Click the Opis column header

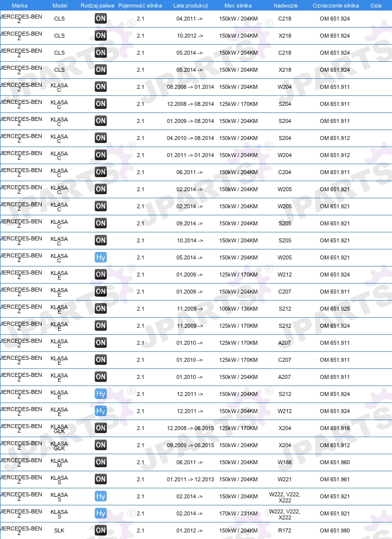click(x=376, y=6)
